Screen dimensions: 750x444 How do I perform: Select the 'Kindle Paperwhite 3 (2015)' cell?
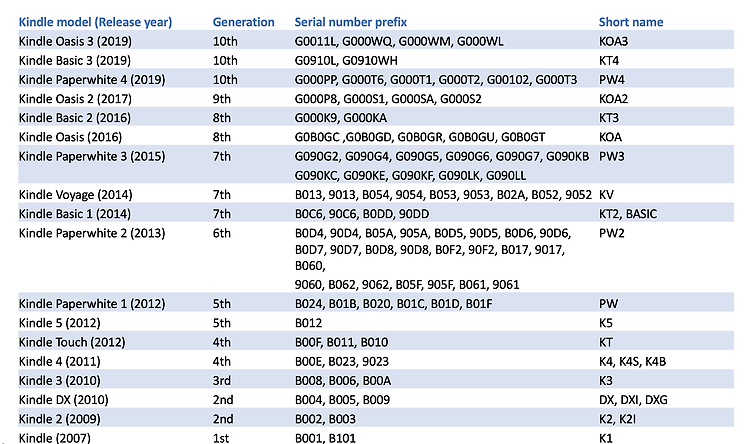(x=92, y=156)
